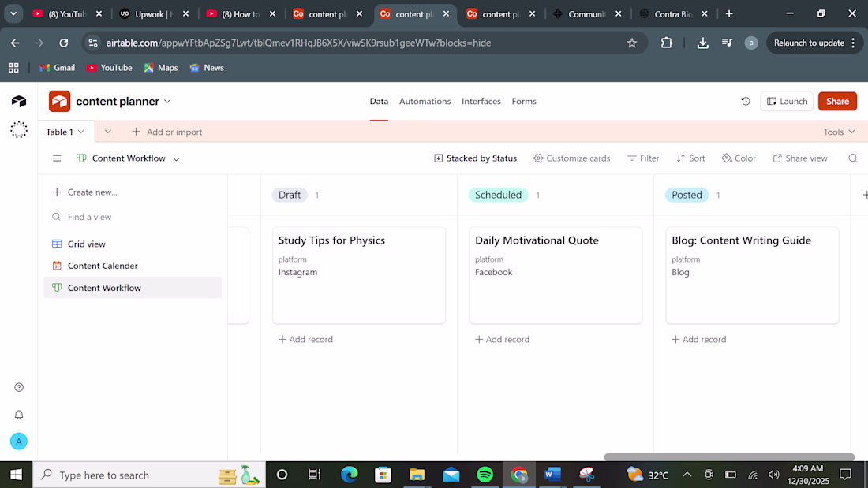Open Sort options

pos(690,158)
